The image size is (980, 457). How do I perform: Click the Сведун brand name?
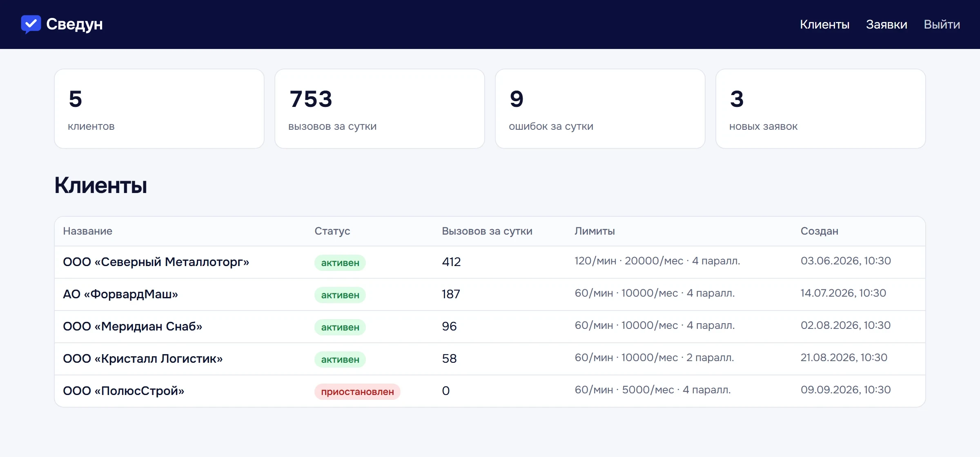click(74, 24)
